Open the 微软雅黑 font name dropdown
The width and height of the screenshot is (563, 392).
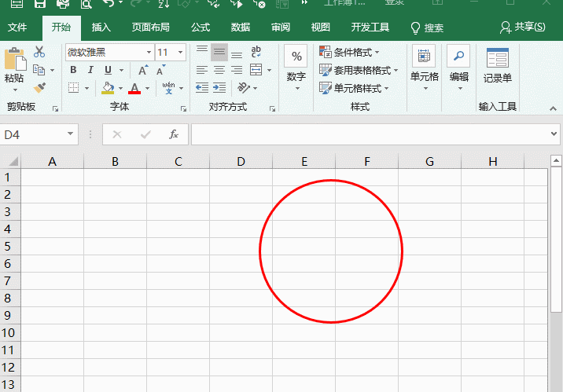click(x=149, y=52)
